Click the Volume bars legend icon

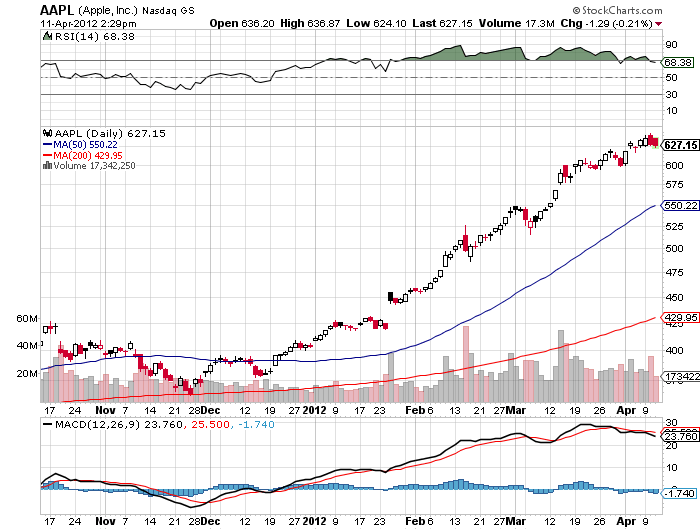[47, 165]
